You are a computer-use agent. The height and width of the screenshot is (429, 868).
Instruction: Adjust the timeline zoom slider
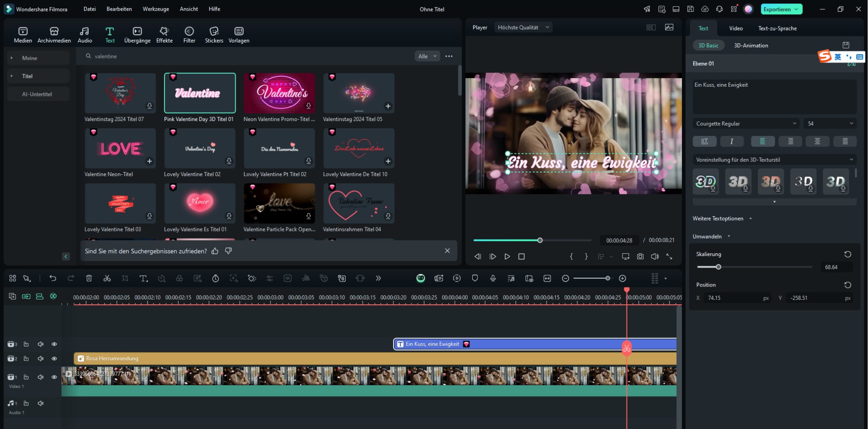[607, 278]
